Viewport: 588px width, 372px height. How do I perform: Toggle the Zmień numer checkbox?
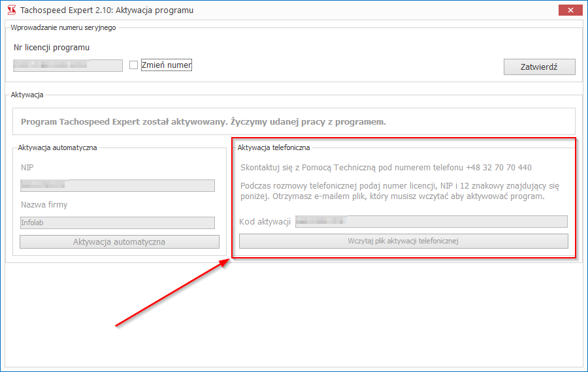pyautogui.click(x=133, y=65)
